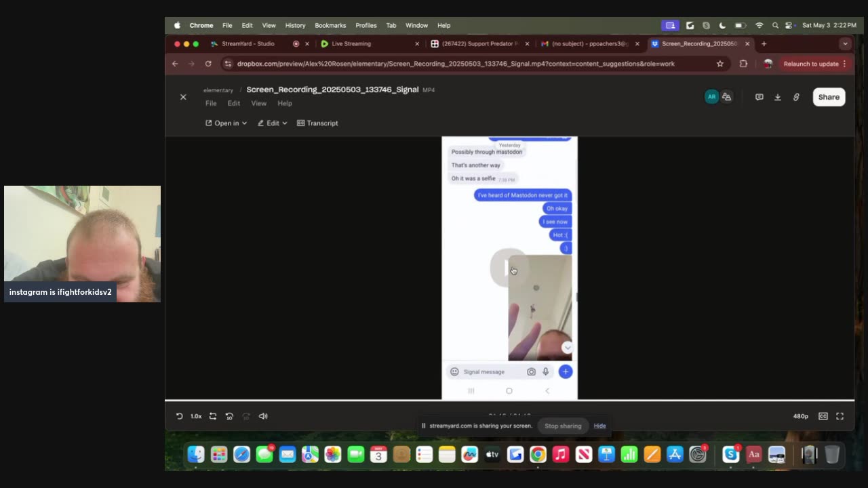Viewport: 868px width, 488px height.
Task: Change the 1.0x playback speed
Action: (196, 416)
